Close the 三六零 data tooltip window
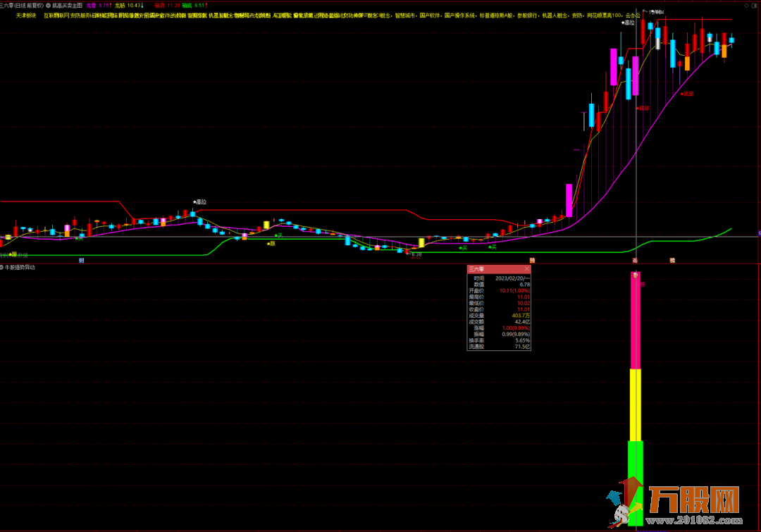The height and width of the screenshot is (532, 761). click(526, 269)
